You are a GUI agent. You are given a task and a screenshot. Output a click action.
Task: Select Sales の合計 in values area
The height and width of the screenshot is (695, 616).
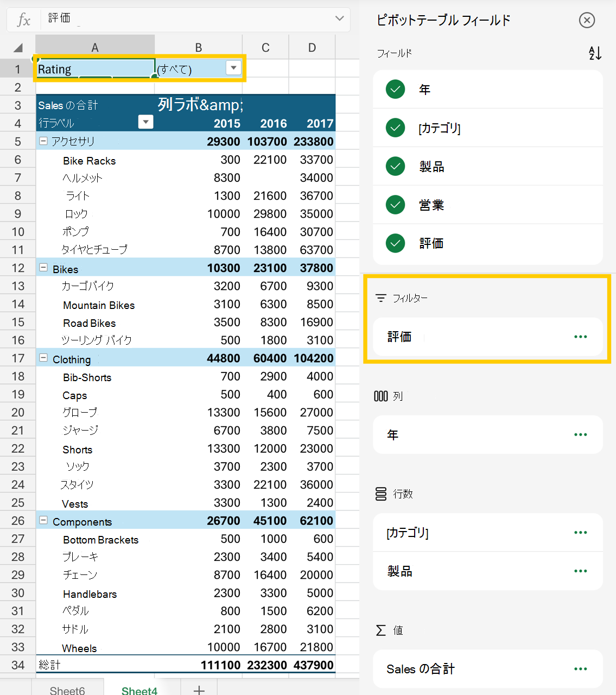click(488, 669)
